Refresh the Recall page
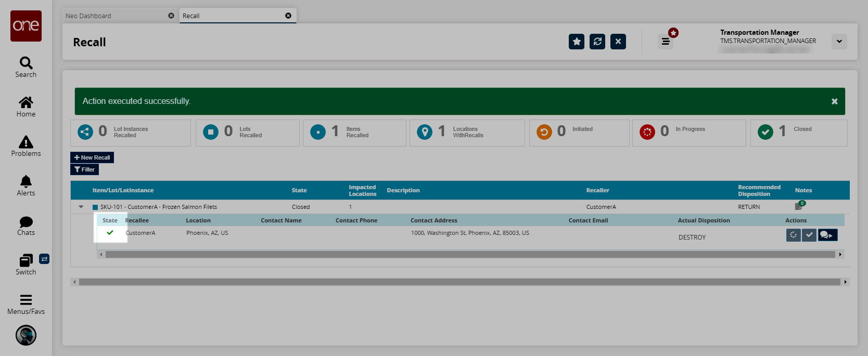Viewport: 868px width, 356px height. click(x=597, y=42)
